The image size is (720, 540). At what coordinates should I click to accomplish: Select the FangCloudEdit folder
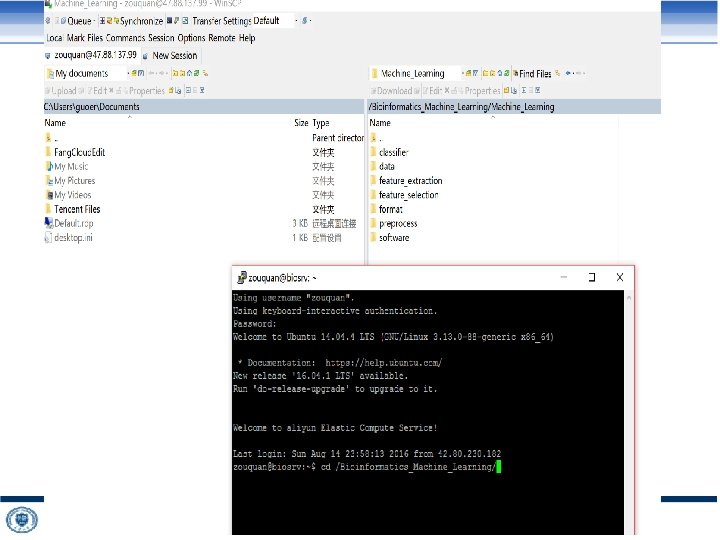[x=75, y=152]
